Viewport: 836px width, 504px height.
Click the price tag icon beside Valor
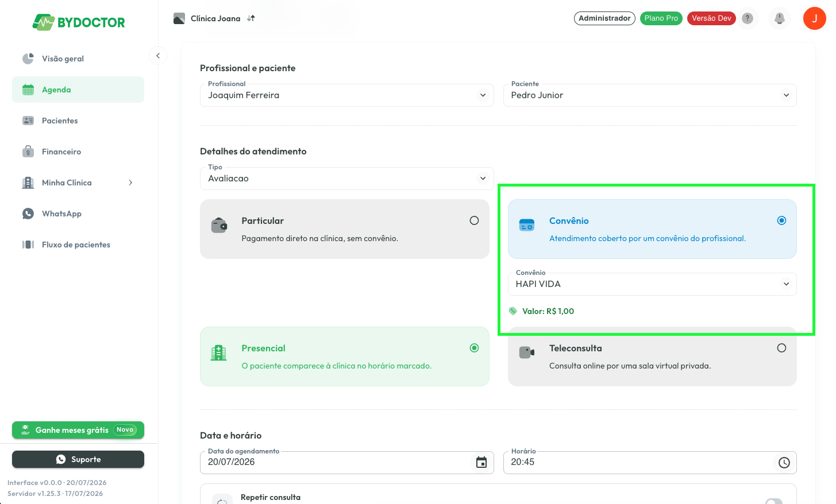513,311
